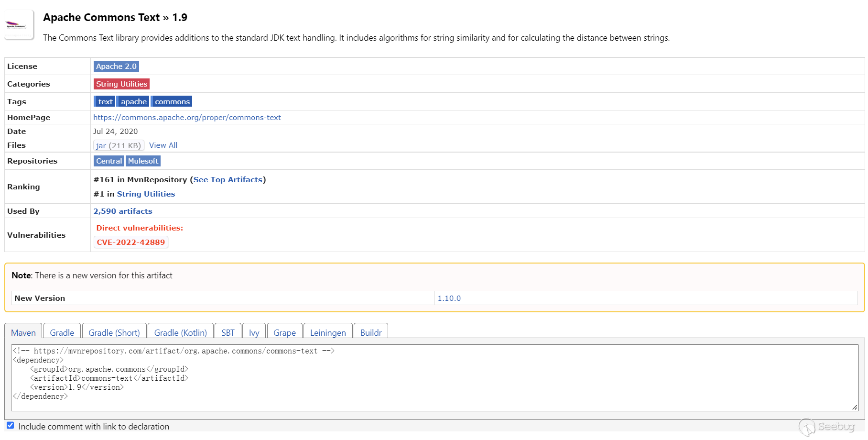Switch to the Gradle (Kotlin) tab
Screen dimensions: 868x440
tap(181, 332)
